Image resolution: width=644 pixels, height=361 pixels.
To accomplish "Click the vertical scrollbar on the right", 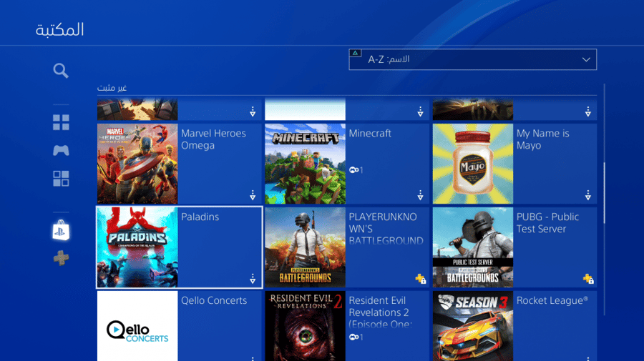I will [x=604, y=193].
